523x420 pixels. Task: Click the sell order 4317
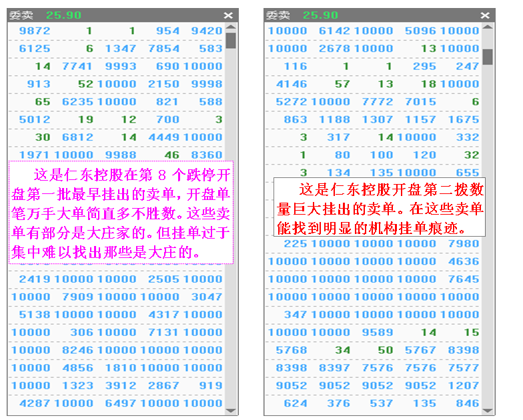[x=164, y=315]
